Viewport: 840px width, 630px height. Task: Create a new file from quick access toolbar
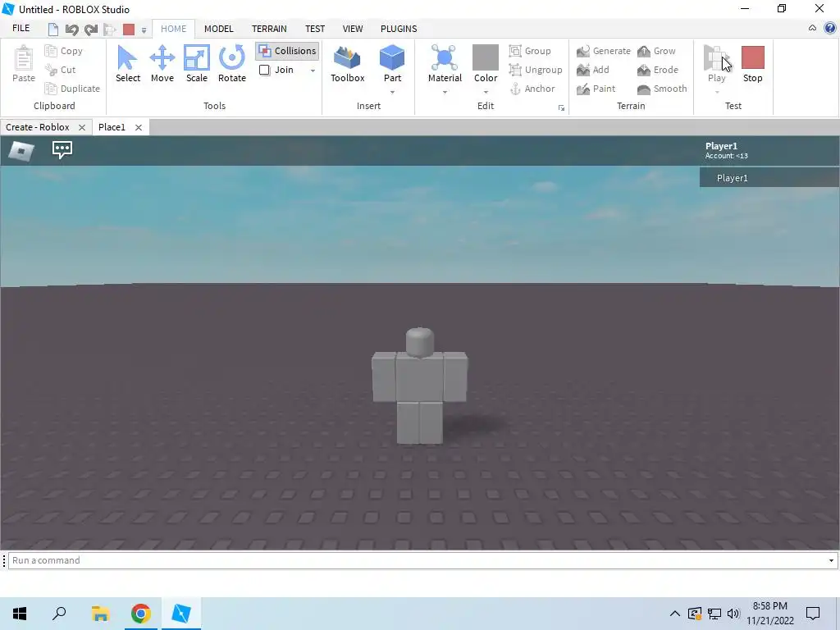click(52, 29)
